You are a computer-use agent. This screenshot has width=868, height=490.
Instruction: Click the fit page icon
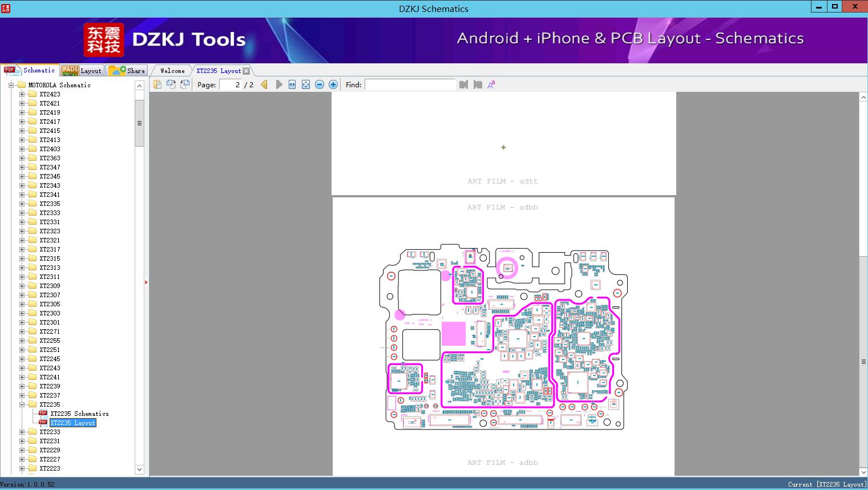306,84
